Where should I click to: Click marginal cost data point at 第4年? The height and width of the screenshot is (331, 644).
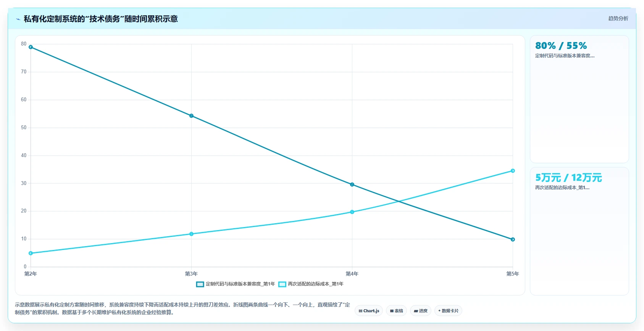[352, 212]
